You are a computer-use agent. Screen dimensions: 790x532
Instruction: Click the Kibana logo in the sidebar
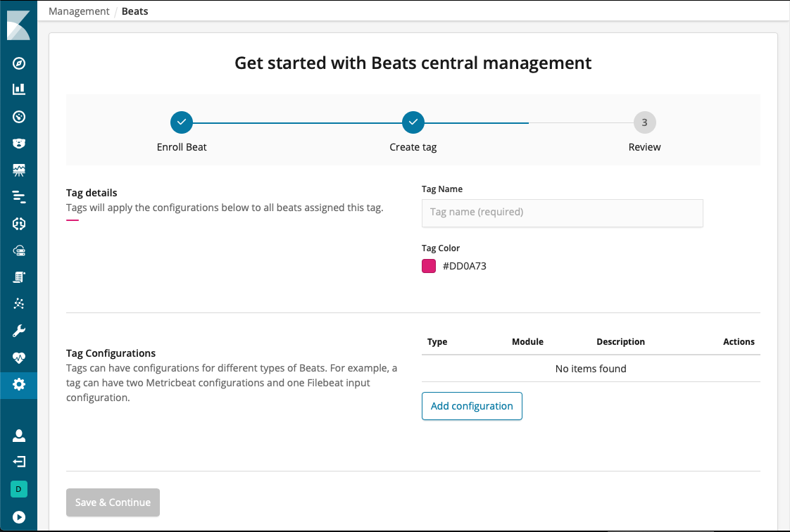pos(18,25)
